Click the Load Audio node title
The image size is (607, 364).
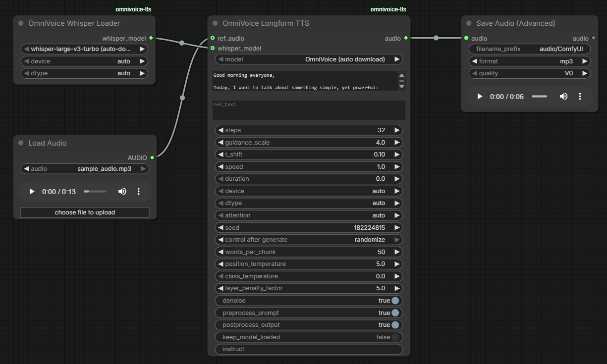click(48, 143)
